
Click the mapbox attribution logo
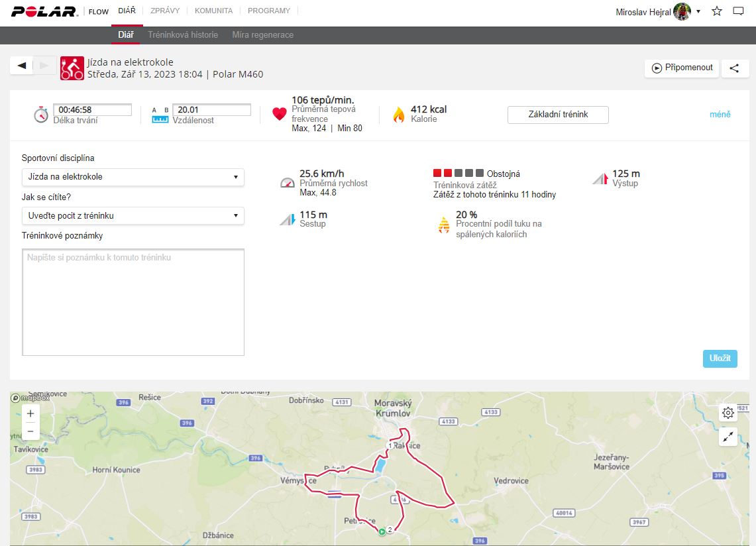[x=30, y=398]
